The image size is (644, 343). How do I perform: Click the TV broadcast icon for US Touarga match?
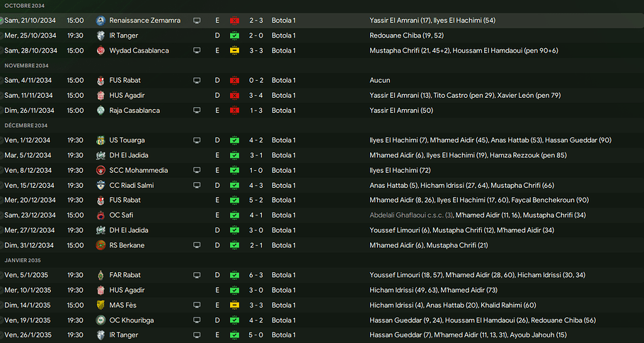pyautogui.click(x=197, y=140)
